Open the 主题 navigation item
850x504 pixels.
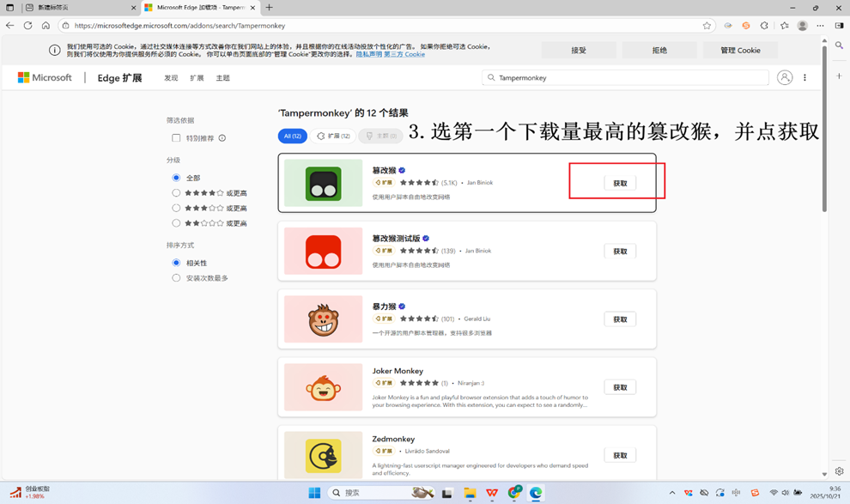coord(222,76)
